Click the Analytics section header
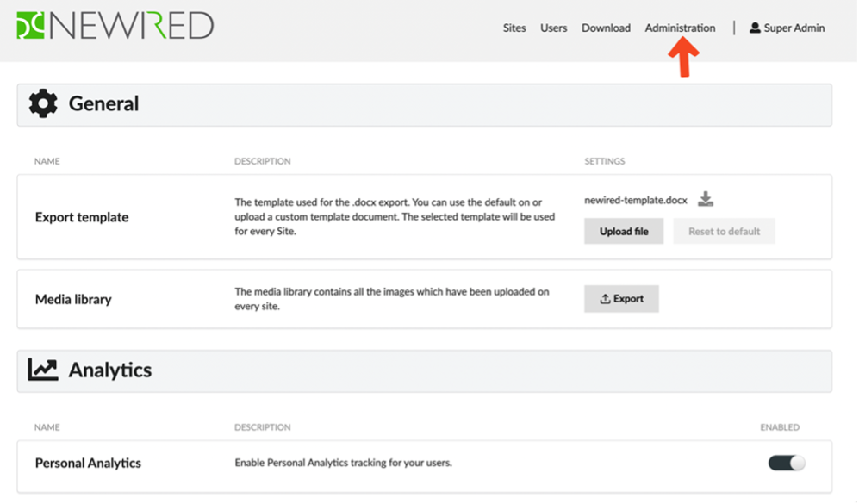859x504 pixels. click(x=425, y=370)
